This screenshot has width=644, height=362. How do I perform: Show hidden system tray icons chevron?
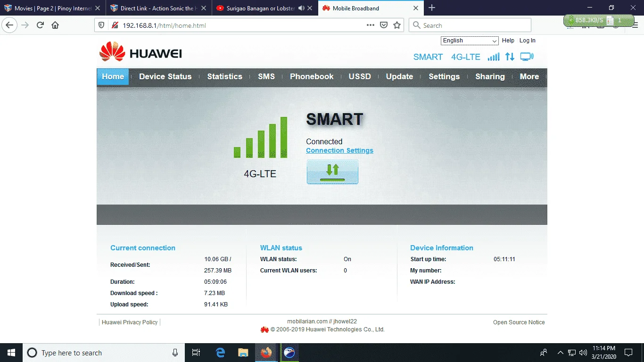(x=561, y=353)
